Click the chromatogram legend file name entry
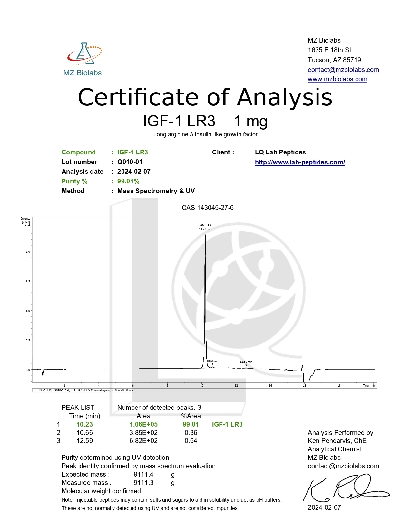The image size is (411, 532). tap(85, 390)
